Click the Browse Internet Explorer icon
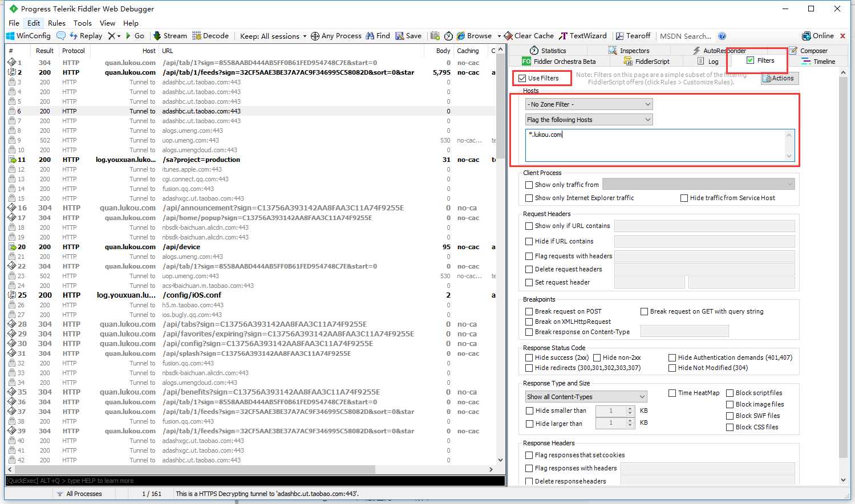The width and height of the screenshot is (855, 504). click(461, 35)
